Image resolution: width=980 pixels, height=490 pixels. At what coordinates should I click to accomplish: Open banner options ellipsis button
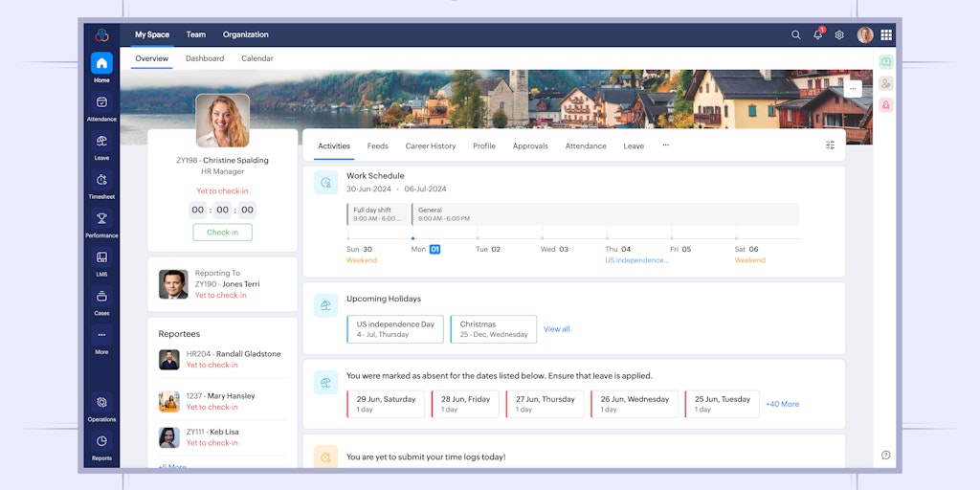tap(853, 89)
